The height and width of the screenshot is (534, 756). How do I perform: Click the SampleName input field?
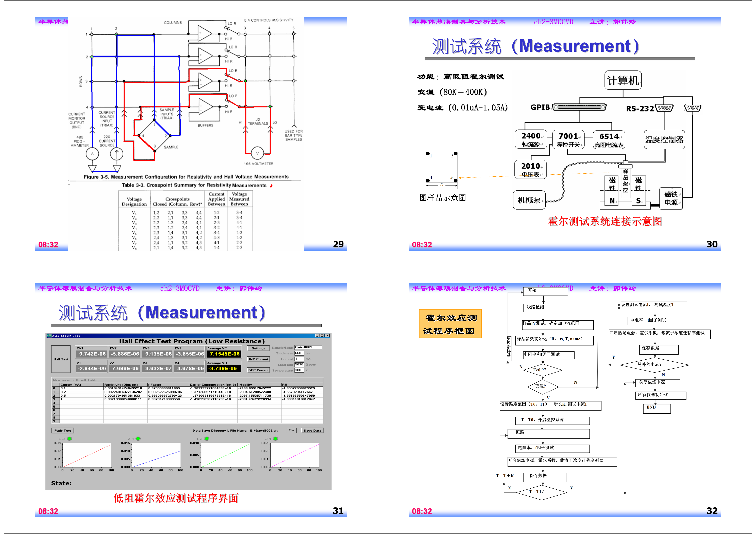308,347
